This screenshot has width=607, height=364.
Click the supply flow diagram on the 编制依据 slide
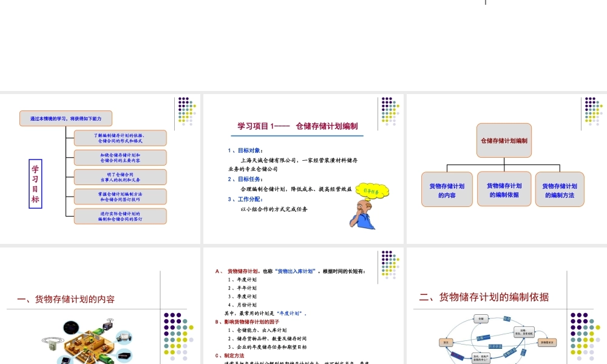coord(498,339)
